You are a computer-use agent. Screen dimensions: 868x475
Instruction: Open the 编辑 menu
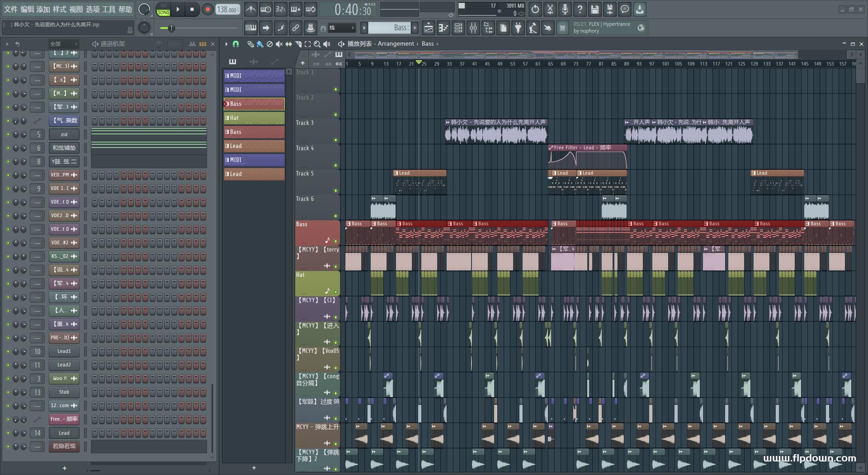pyautogui.click(x=27, y=9)
